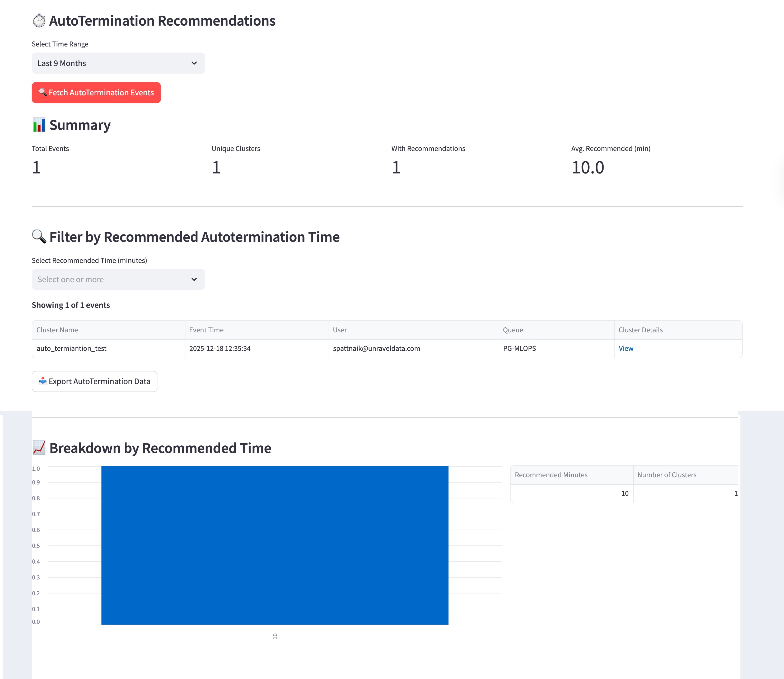The image size is (784, 679).
Task: Open the Select Time Range dropdown
Action: [x=114, y=63]
